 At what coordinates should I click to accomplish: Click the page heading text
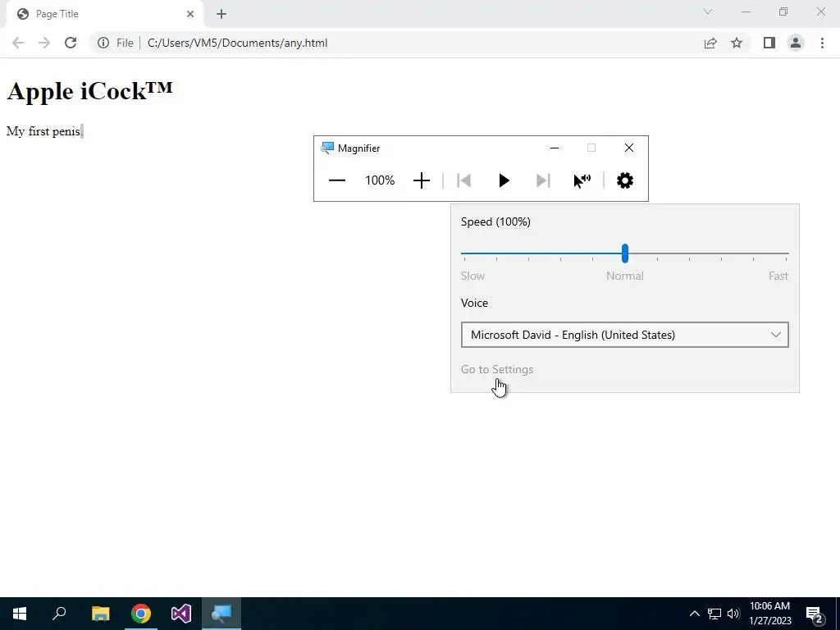tap(89, 91)
